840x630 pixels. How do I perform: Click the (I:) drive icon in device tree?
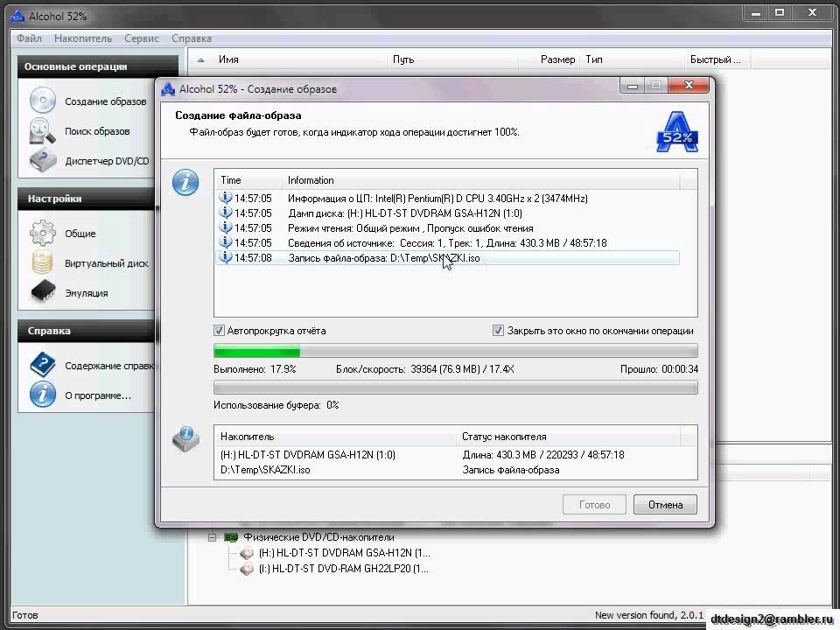247,569
